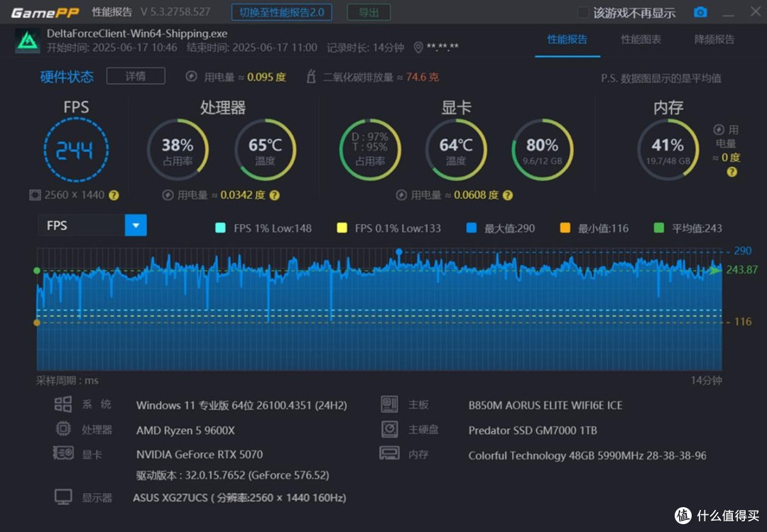The image size is (767, 532).
Task: Switch to the 性能图表 tab
Action: pos(641,40)
